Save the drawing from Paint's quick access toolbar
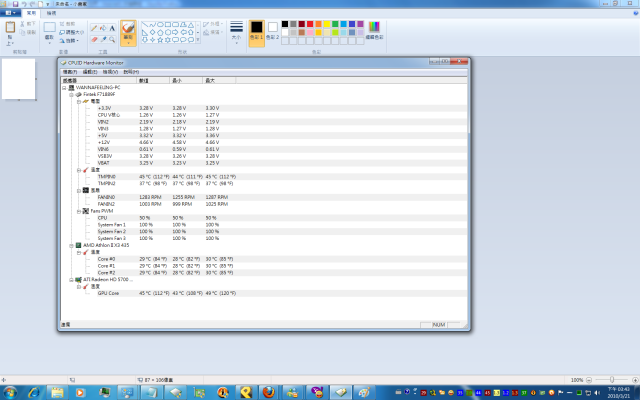This screenshot has height=400, width=640. click(16, 4)
